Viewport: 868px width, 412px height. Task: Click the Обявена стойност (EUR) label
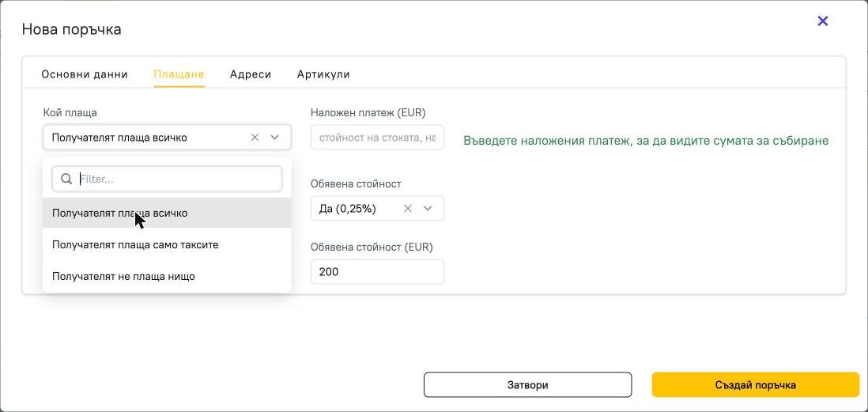point(372,247)
